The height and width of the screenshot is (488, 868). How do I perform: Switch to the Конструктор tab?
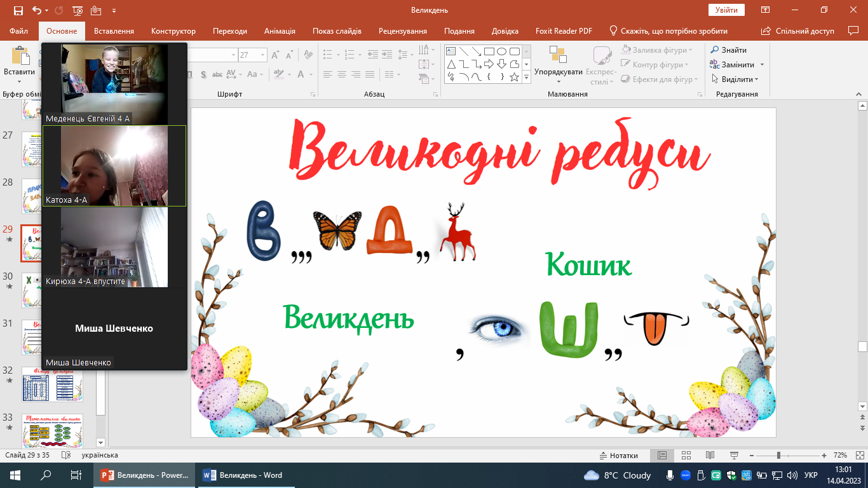coord(173,30)
